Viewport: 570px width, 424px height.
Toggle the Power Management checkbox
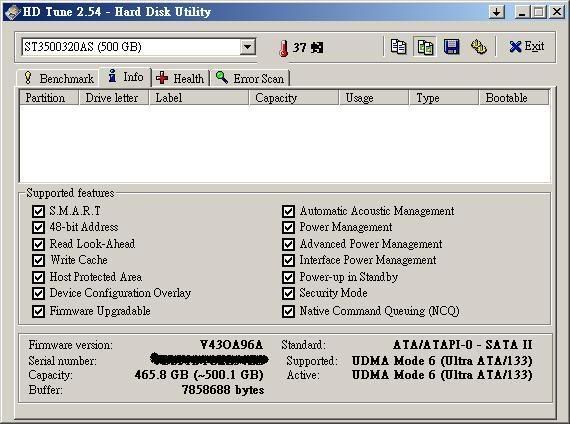pyautogui.click(x=288, y=228)
